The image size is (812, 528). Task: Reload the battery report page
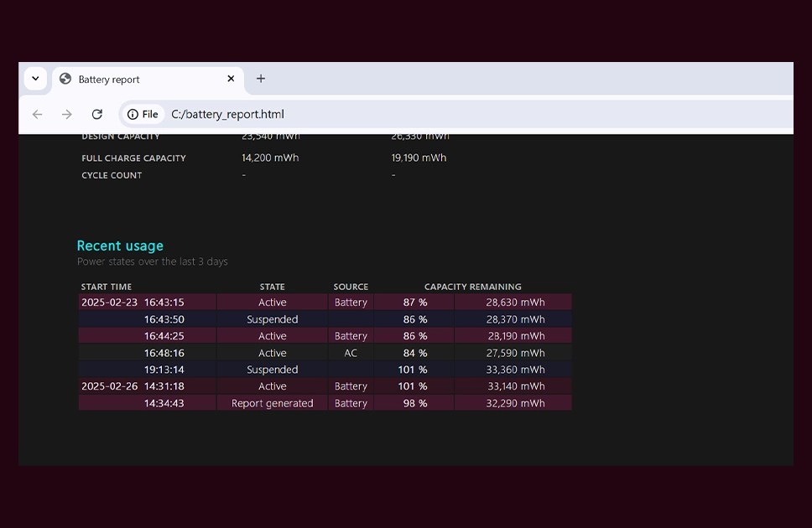click(96, 114)
